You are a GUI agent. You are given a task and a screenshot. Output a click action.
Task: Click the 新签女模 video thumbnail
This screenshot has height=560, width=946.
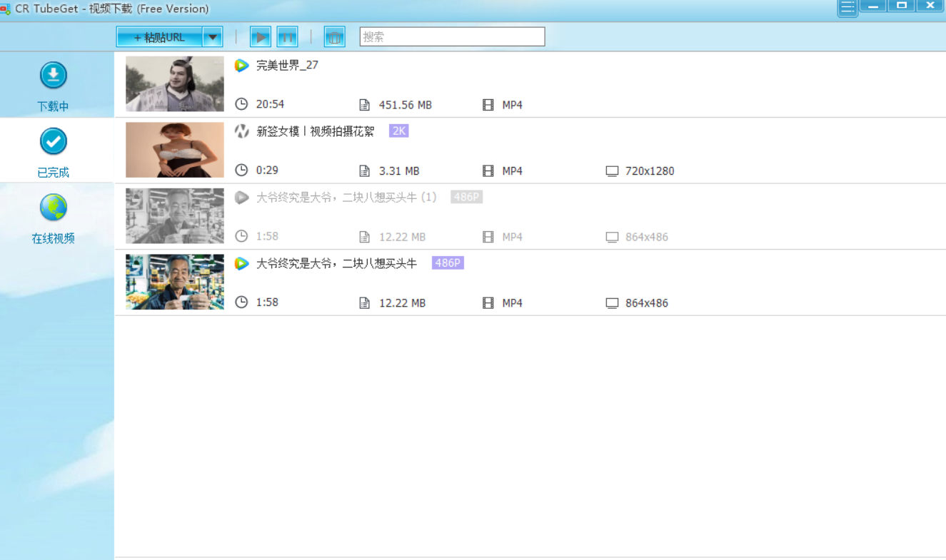(175, 150)
